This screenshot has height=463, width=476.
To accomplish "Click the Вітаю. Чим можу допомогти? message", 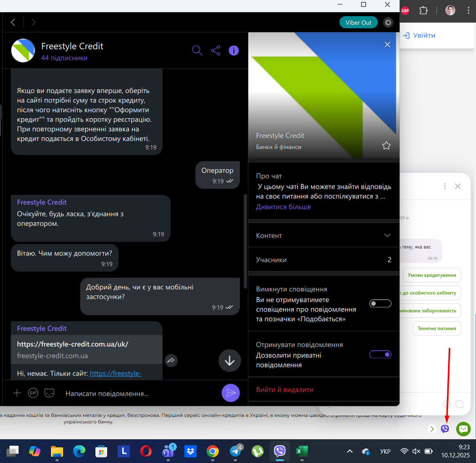I will click(64, 258).
